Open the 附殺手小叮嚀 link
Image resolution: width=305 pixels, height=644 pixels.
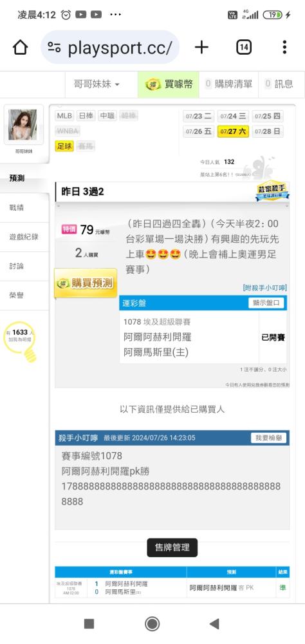[264, 287]
